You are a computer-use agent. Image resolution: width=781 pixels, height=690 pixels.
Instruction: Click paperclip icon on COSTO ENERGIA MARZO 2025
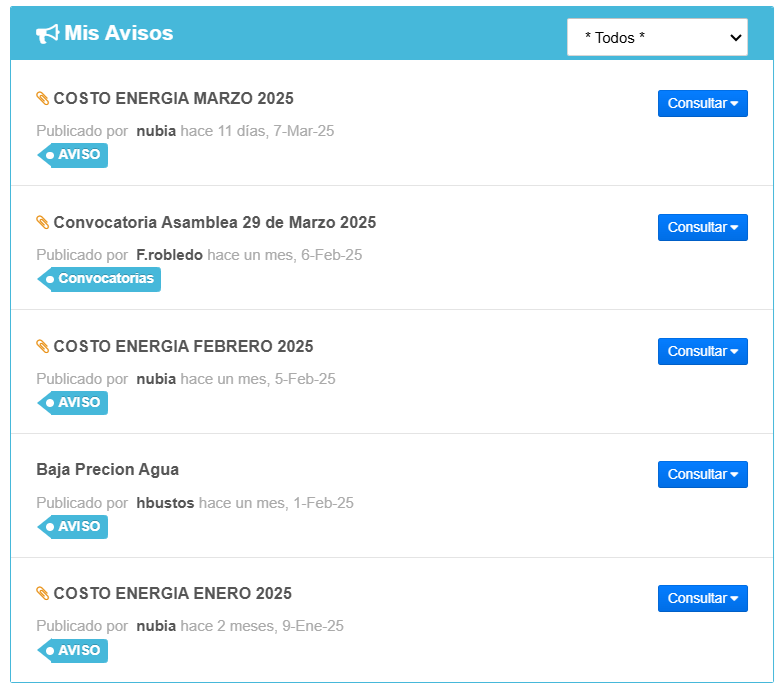pos(42,99)
